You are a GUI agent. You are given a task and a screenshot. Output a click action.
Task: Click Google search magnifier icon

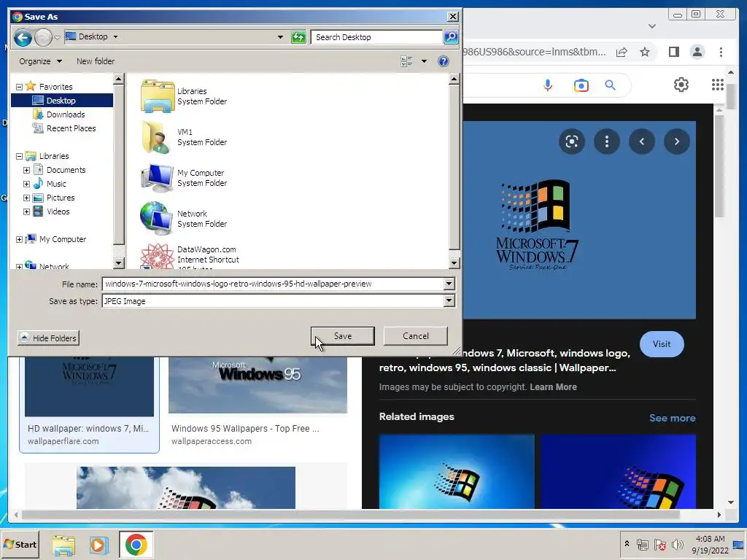click(x=610, y=85)
